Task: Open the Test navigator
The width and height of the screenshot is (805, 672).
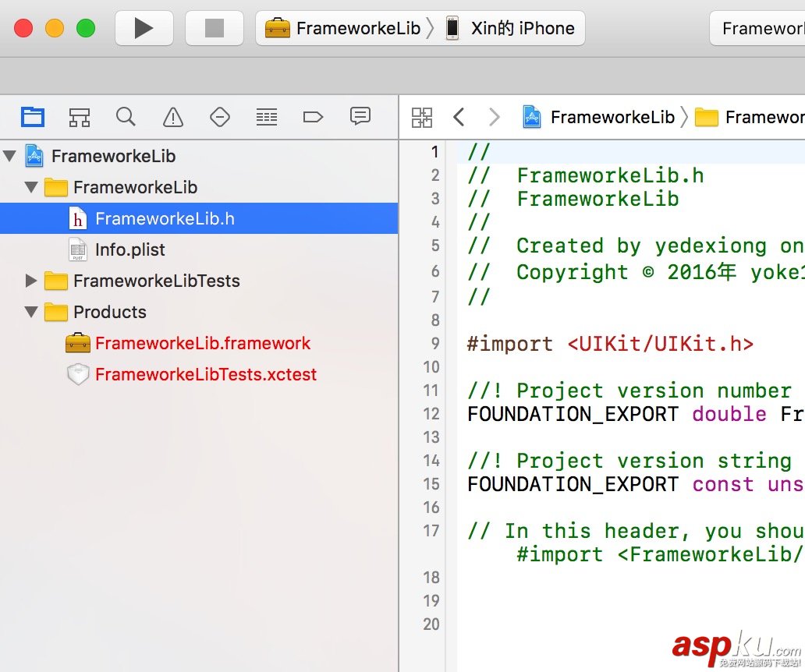Action: click(220, 117)
